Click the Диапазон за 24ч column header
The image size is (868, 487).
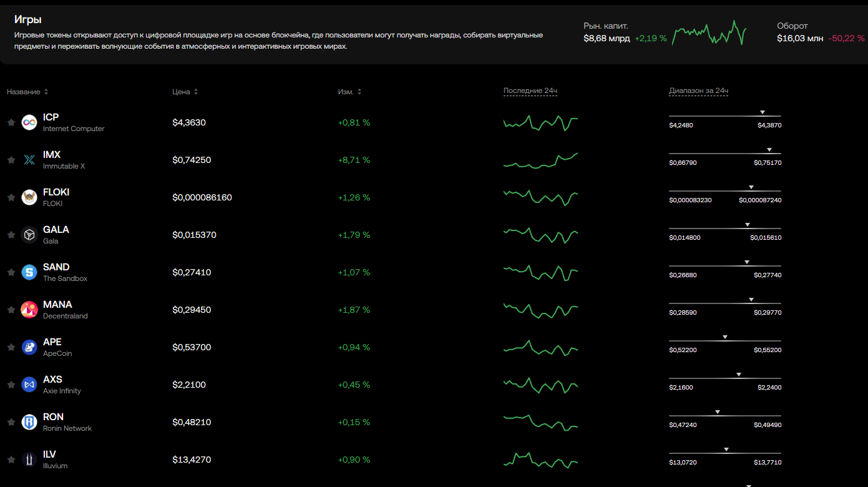699,91
